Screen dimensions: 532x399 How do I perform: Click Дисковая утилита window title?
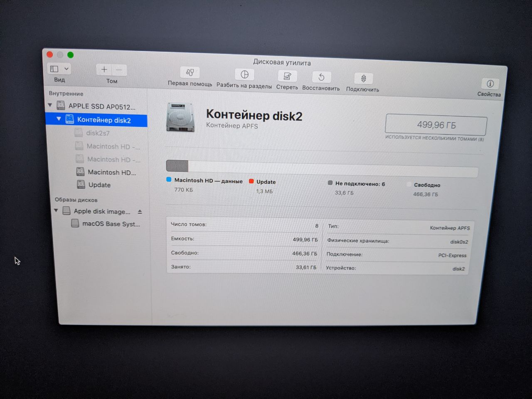[282, 62]
